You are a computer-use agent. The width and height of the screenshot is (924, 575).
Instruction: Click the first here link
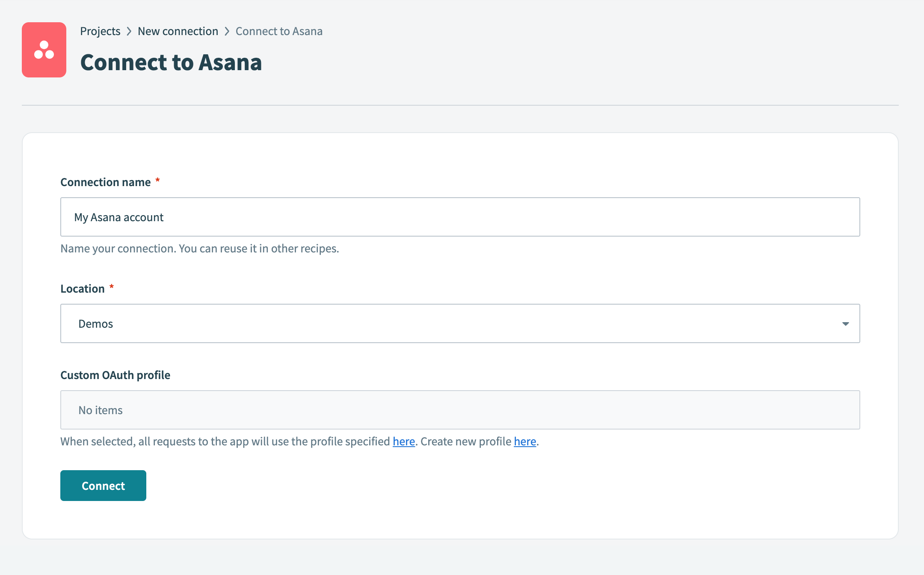point(403,441)
